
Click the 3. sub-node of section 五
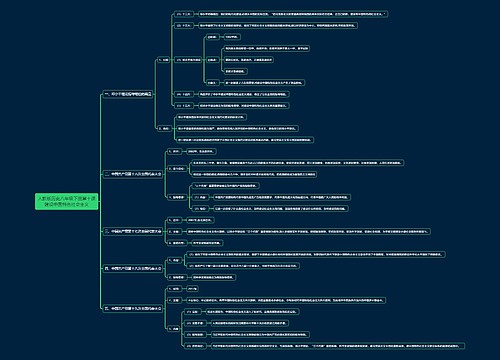[x=174, y=329]
